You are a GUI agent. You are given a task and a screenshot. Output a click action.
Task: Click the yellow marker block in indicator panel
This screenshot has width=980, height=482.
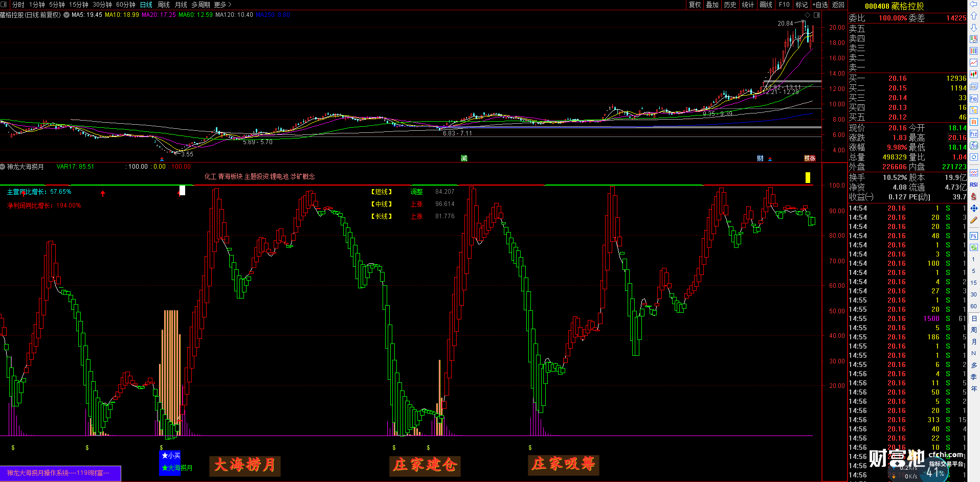[x=808, y=177]
